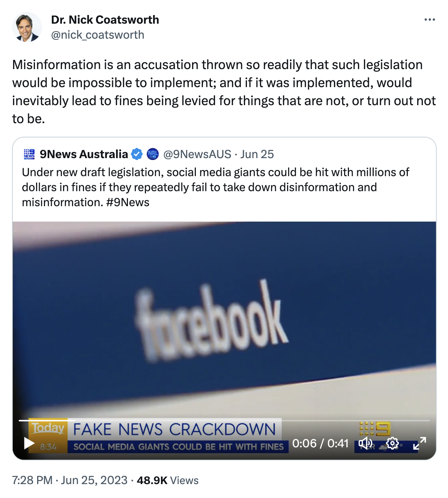This screenshot has width=448, height=498.
Task: Open the quoted tweet text body
Action: coord(216,187)
